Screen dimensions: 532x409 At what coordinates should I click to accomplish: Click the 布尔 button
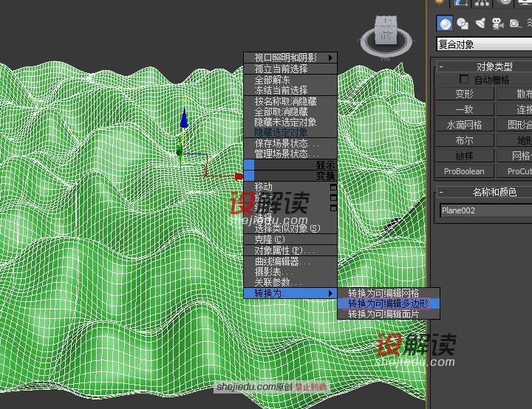[464, 140]
